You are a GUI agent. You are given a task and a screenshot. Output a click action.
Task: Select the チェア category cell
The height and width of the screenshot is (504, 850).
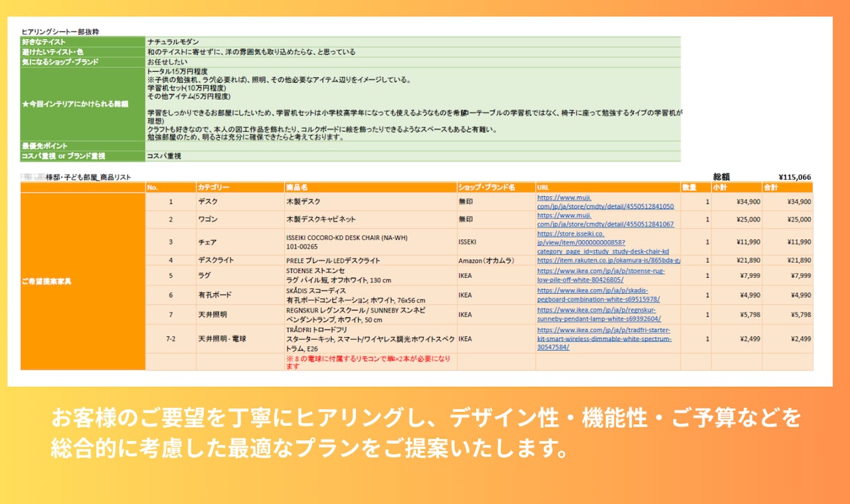[x=240, y=242]
